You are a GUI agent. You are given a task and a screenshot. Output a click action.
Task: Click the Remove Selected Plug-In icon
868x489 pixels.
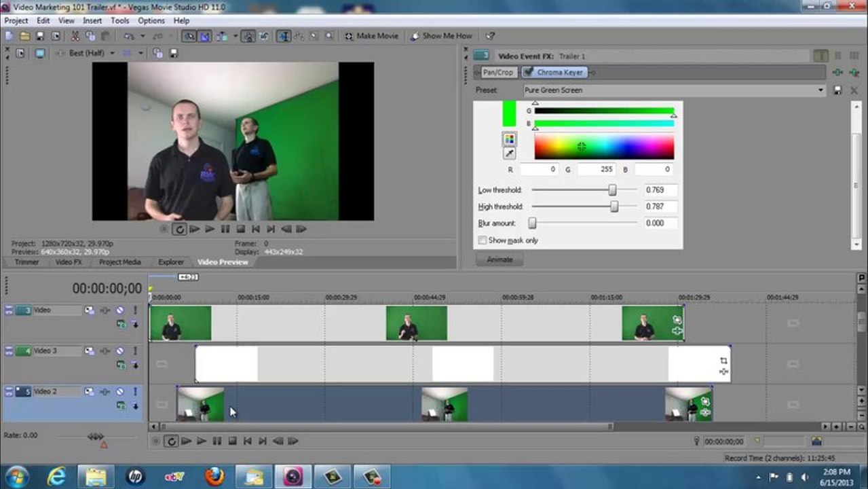click(x=853, y=73)
